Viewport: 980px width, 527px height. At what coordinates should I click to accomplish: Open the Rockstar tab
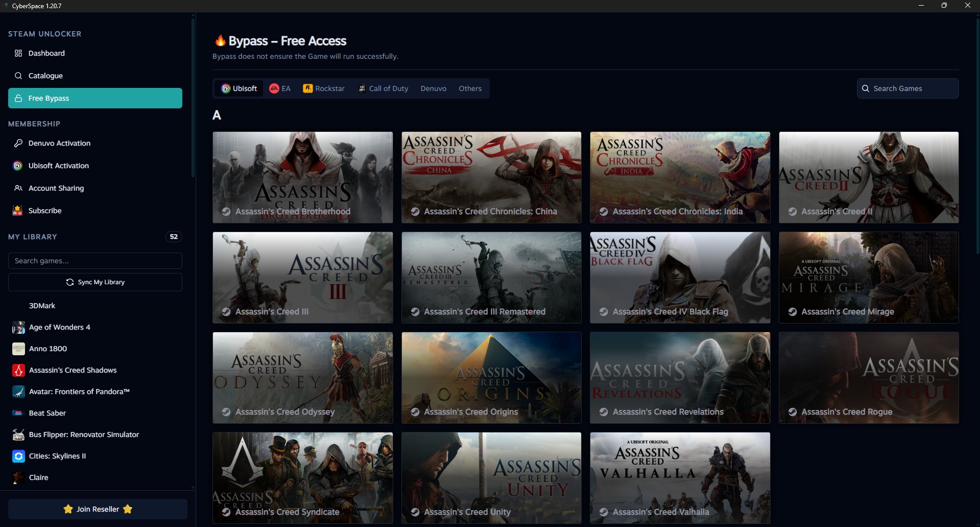pyautogui.click(x=324, y=88)
